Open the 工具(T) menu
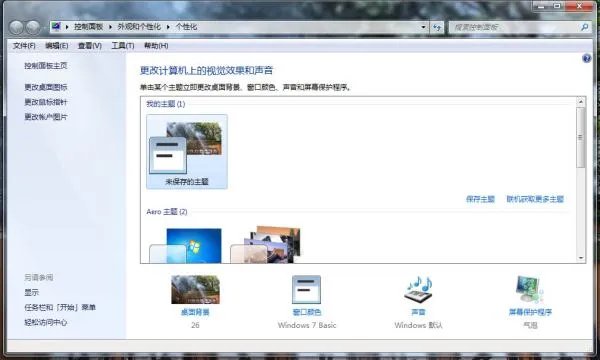 click(x=122, y=46)
